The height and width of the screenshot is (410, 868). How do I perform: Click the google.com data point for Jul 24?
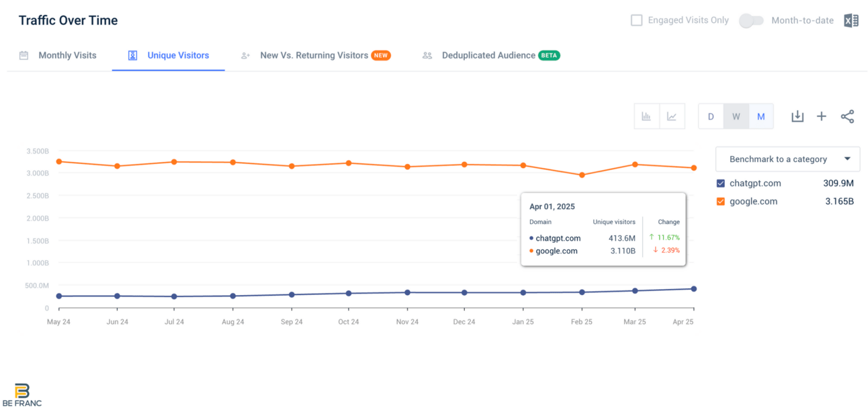coord(174,162)
